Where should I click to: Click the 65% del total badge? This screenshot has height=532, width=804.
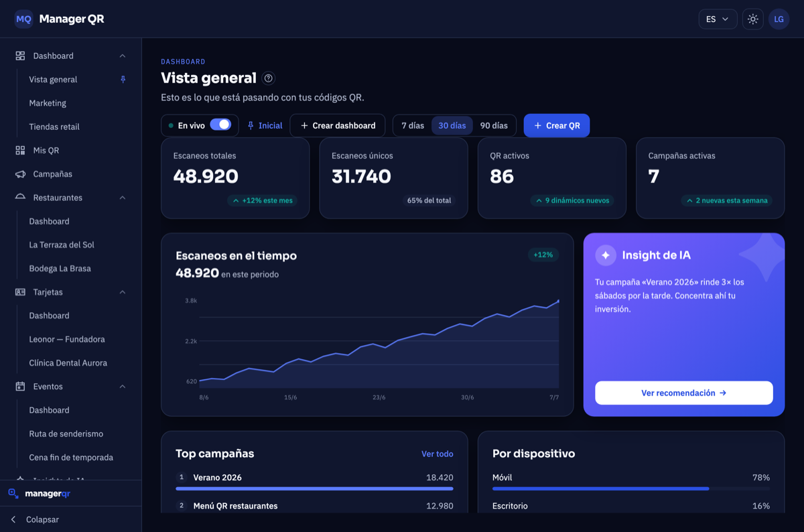point(429,200)
